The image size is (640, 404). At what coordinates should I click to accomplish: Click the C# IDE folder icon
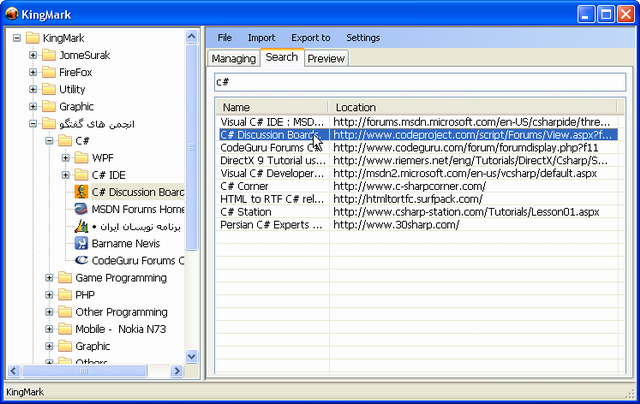[x=81, y=175]
